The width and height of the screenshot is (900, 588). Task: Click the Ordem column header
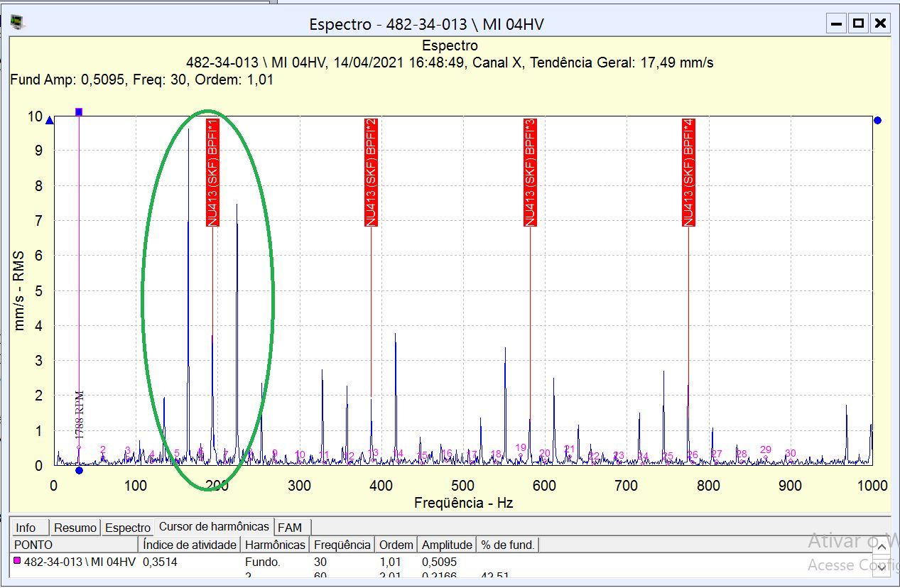[x=396, y=545]
